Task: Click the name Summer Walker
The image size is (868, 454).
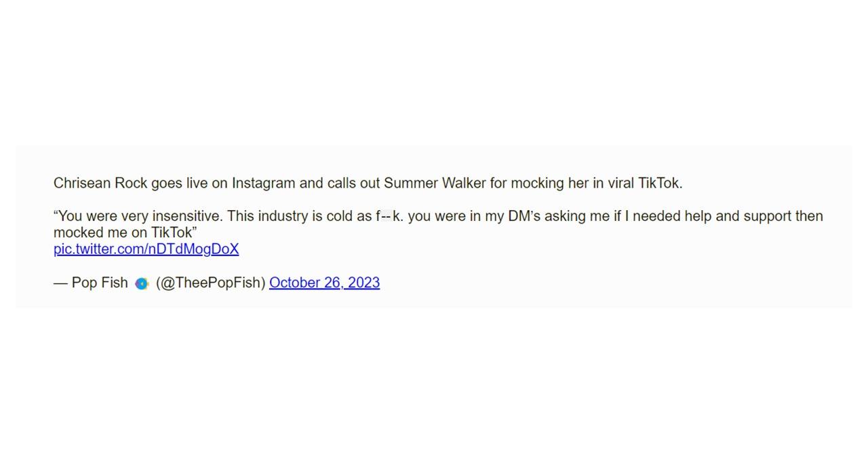Action: pyautogui.click(x=434, y=184)
